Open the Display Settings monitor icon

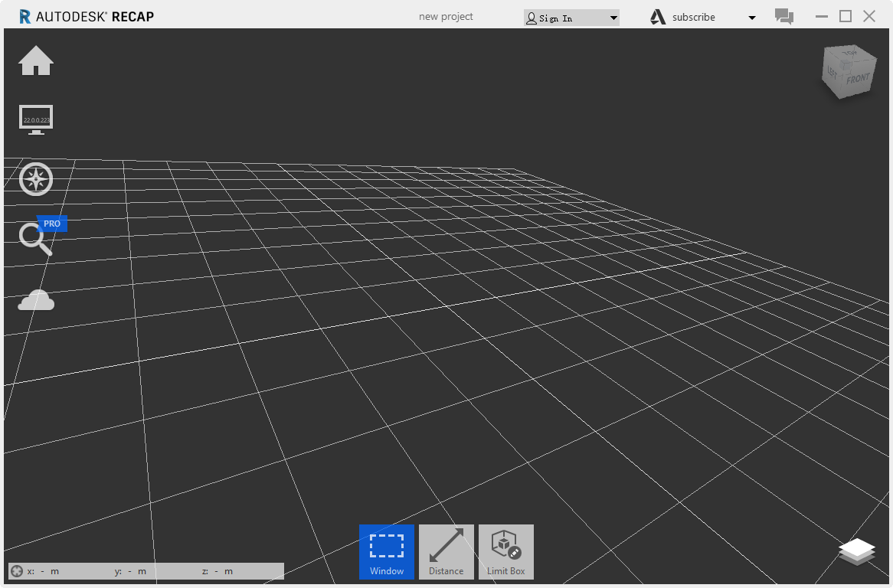(x=36, y=119)
